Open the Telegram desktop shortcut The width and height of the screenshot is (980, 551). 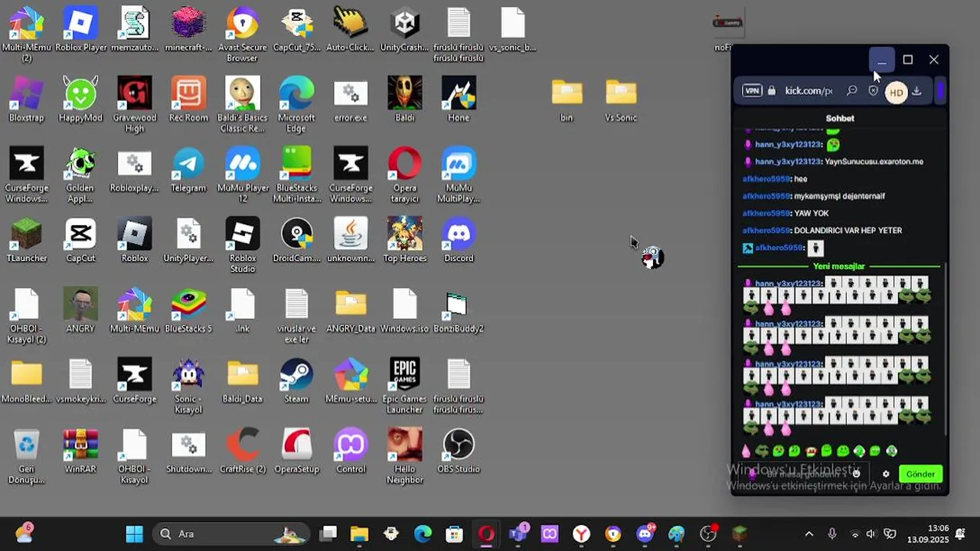click(x=188, y=170)
